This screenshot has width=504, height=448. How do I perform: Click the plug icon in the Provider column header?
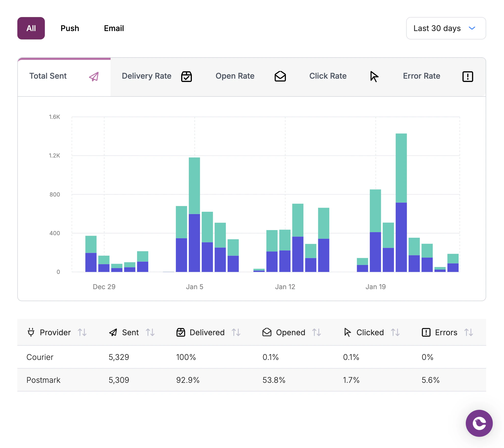coord(31,332)
